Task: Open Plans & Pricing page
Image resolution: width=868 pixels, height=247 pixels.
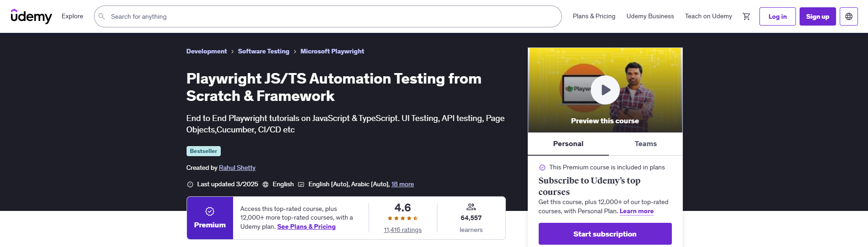Action: point(594,16)
